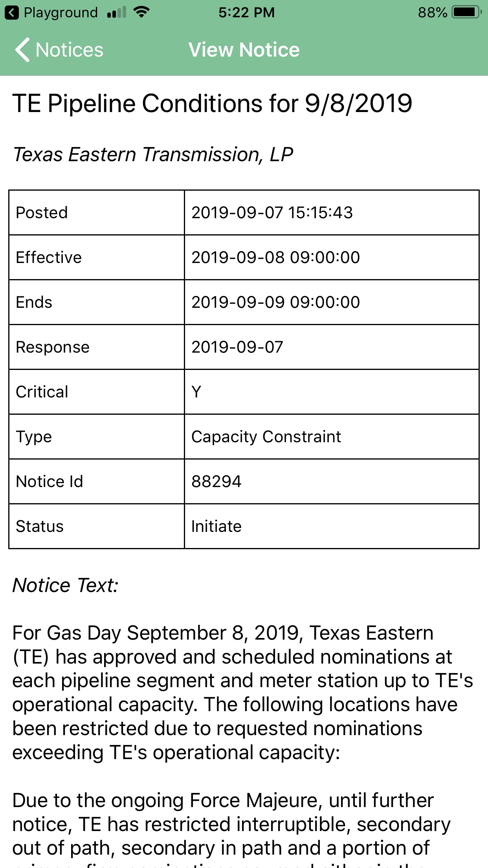Tap the View Notice header title
Viewport: 488px width, 868px height.
244,50
